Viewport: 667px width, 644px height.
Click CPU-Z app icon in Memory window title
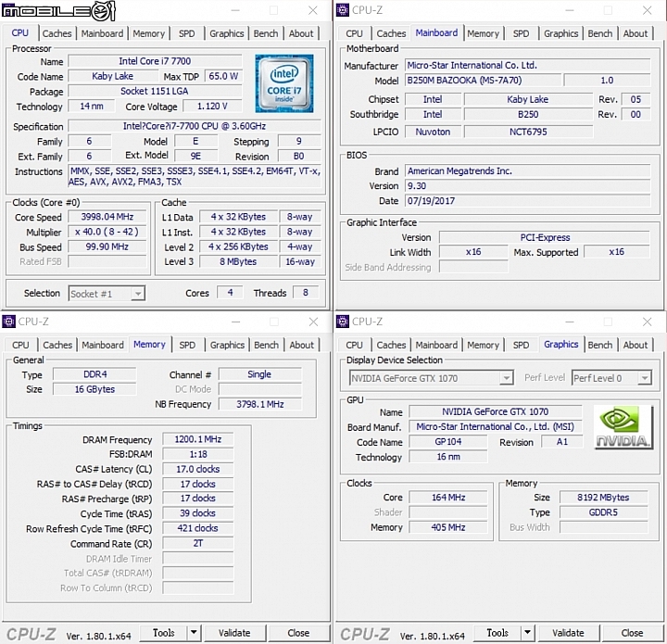click(x=8, y=322)
